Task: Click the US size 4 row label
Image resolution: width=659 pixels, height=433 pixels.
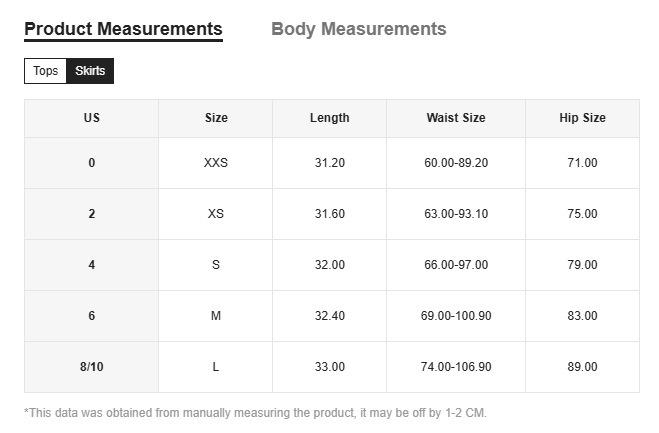Action: 92,265
